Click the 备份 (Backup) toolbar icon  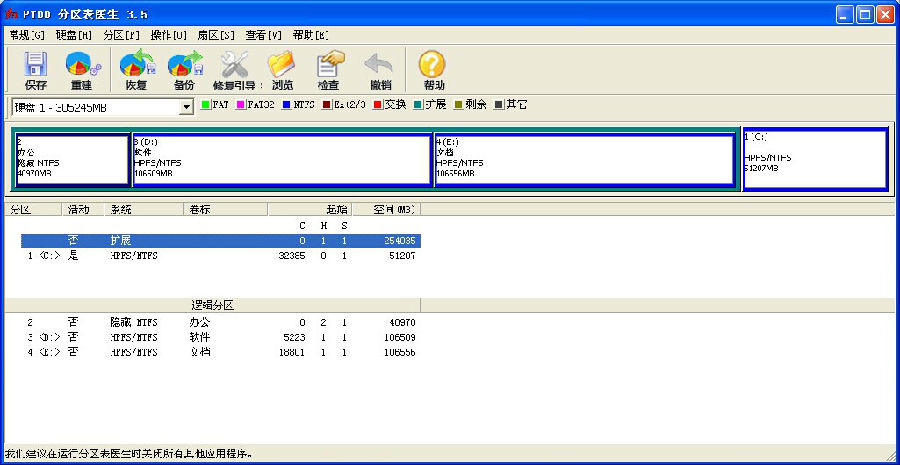(x=185, y=71)
